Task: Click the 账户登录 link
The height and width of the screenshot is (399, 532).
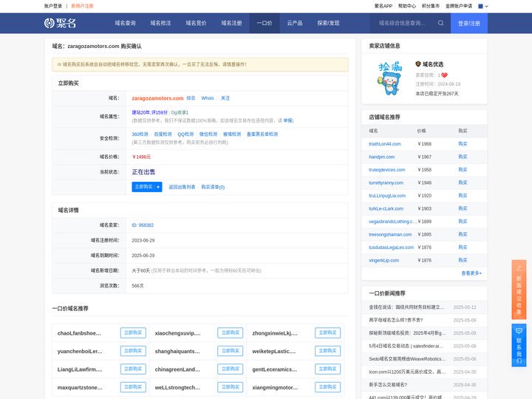Action: point(53,6)
